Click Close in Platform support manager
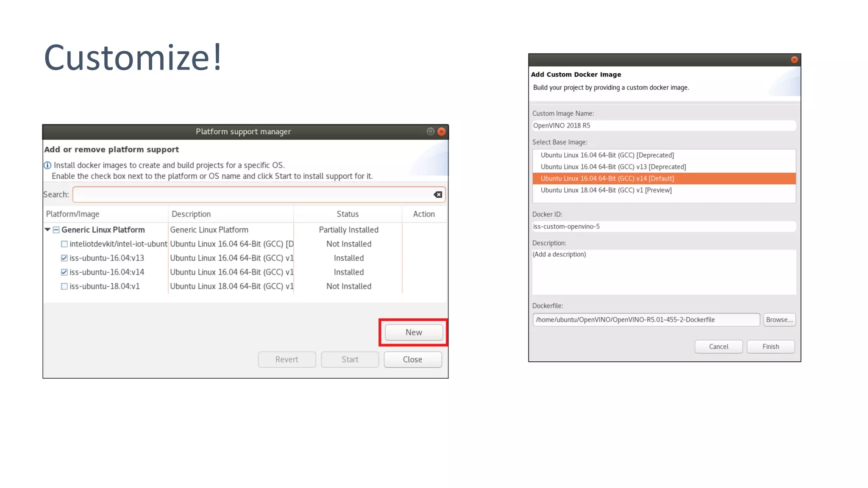 pyautogui.click(x=413, y=359)
